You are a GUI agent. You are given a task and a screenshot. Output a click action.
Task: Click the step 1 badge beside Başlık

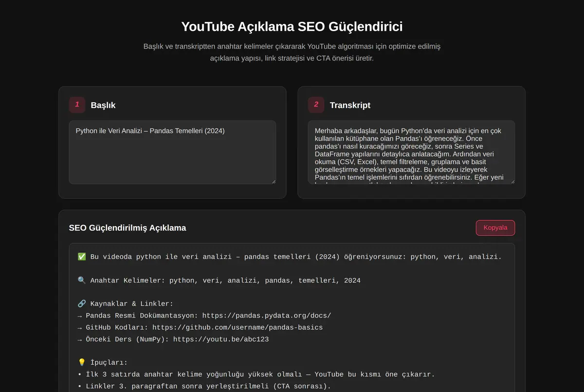tap(77, 105)
